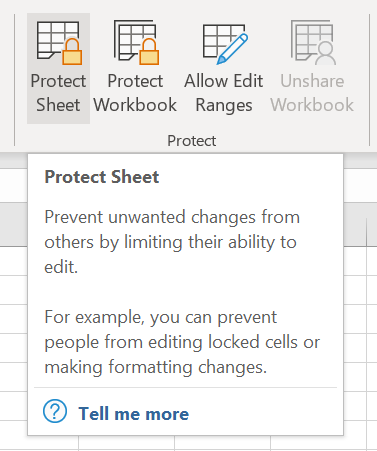Choose the "Protect Workbook" button label
The height and width of the screenshot is (451, 377).
point(135,93)
